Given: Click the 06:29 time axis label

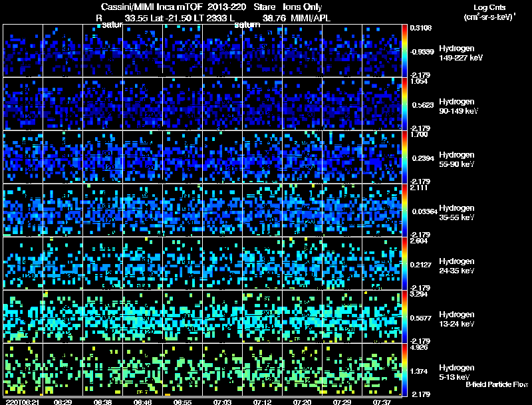Looking at the screenshot, I should click(x=63, y=402).
